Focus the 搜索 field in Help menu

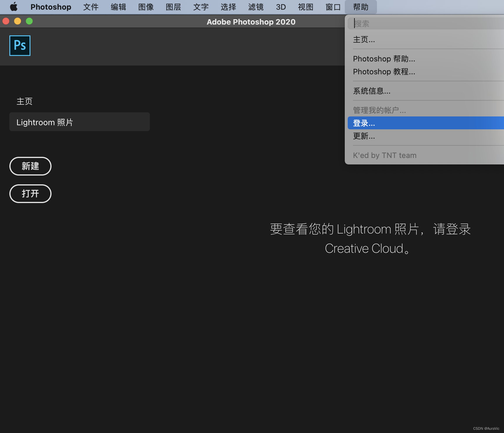coord(426,23)
